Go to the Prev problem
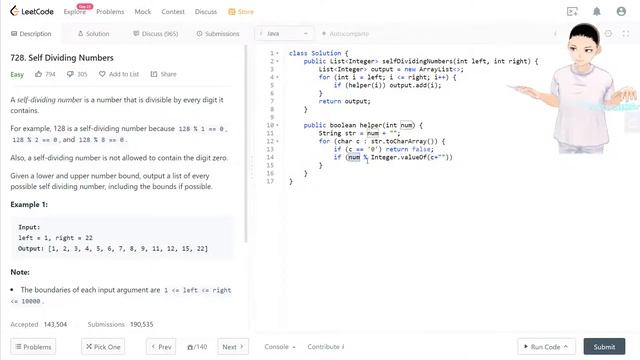Viewport: 640px width, 360px height. (161, 347)
